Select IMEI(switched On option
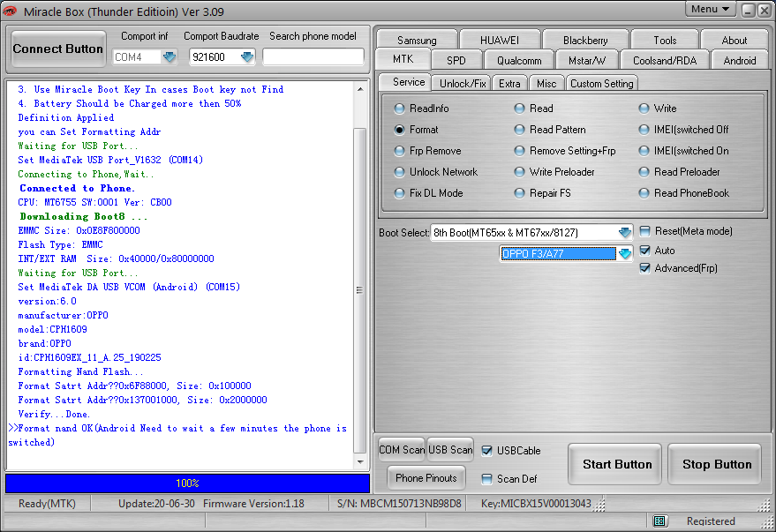 (684, 151)
